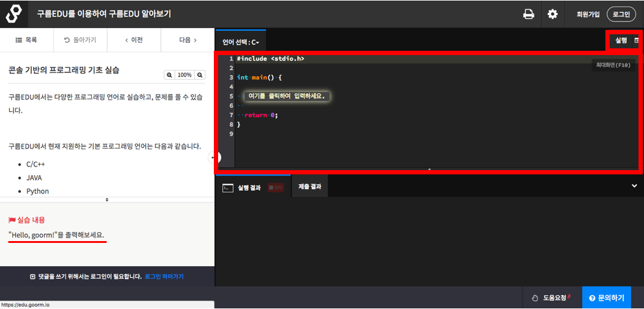Go to previous lesson with 이전

(134, 40)
